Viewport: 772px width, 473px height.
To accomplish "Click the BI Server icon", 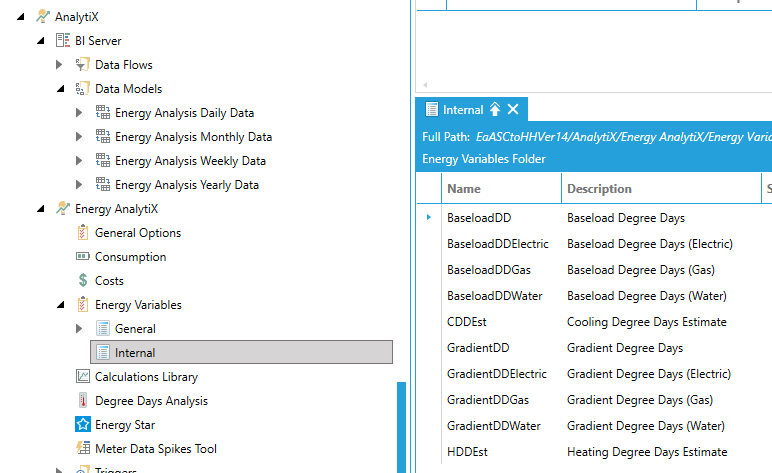I will click(63, 41).
